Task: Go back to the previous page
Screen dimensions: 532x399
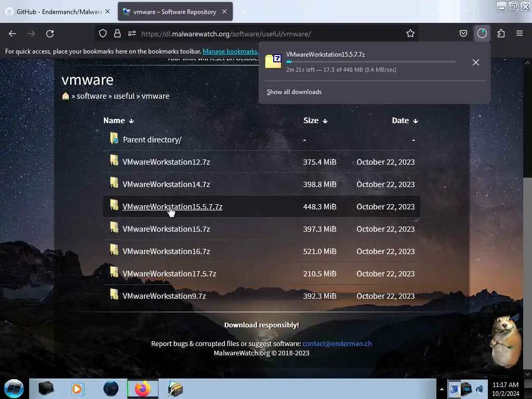Action: (x=12, y=34)
